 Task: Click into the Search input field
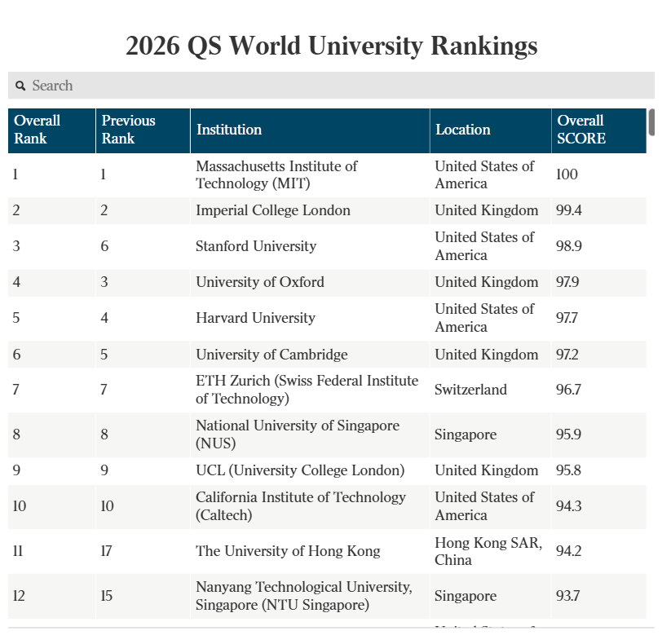tap(334, 86)
